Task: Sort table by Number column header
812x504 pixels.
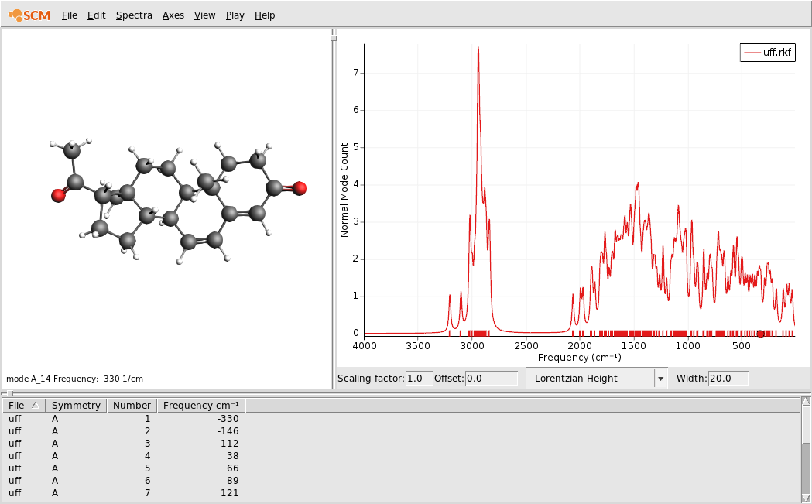Action: [132, 405]
